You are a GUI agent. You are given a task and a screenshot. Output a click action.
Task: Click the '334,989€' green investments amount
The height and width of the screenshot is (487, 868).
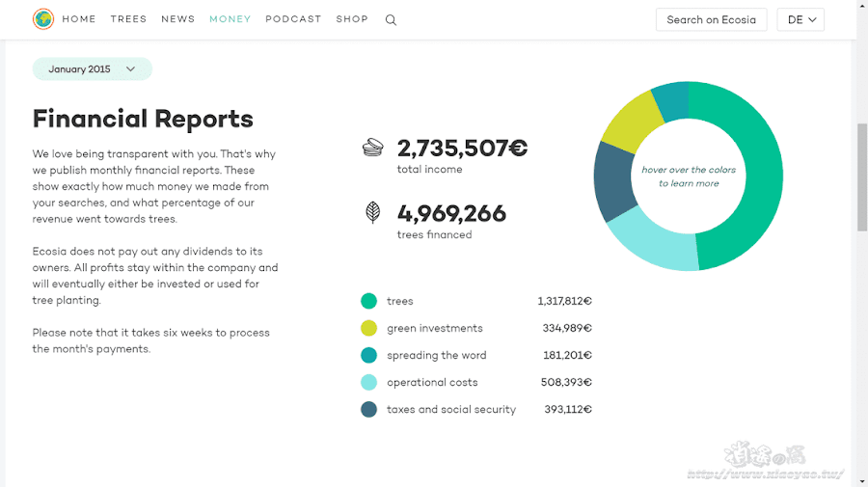tap(567, 328)
